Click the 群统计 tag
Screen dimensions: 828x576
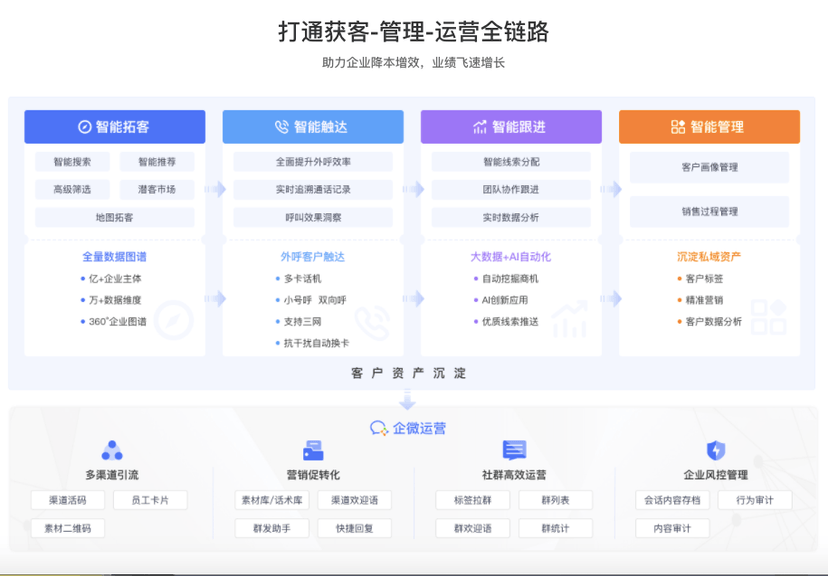tap(556, 528)
